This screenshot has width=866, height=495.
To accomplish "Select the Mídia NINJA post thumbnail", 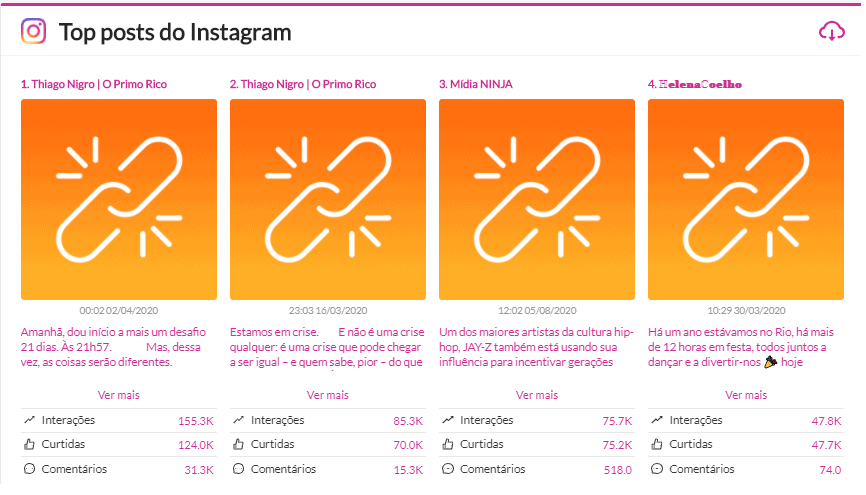I will pos(537,199).
